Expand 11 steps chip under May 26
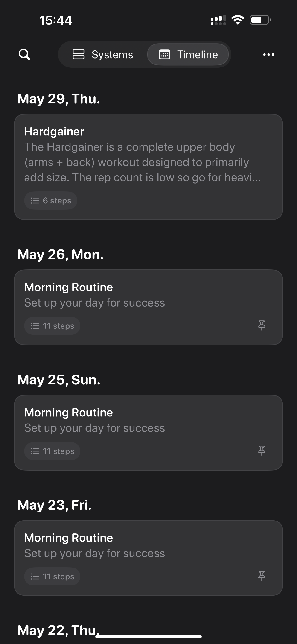The image size is (297, 644). [x=52, y=326]
